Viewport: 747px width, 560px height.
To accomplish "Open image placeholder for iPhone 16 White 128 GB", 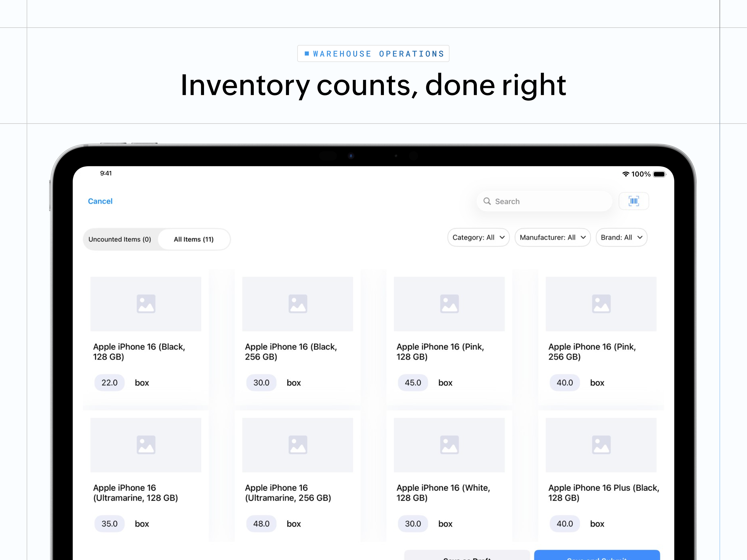I will 449,445.
